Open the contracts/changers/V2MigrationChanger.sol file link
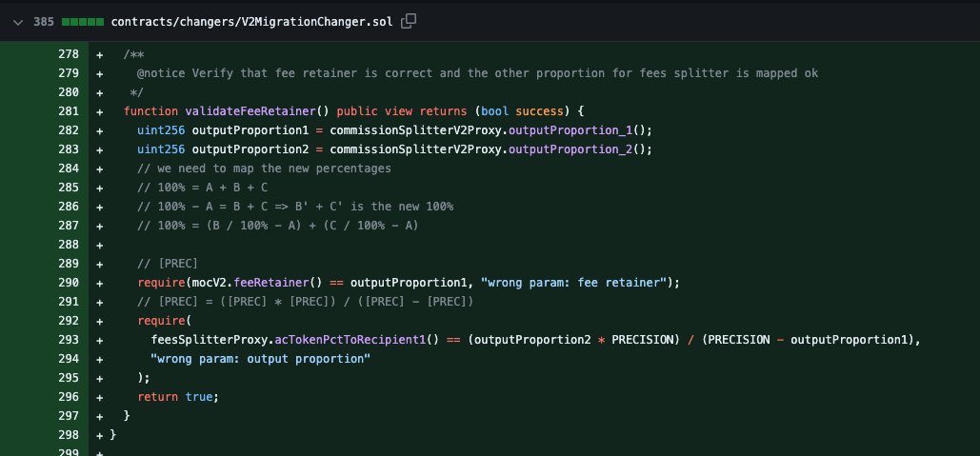Screen dimensions: 980x456 [x=251, y=22]
